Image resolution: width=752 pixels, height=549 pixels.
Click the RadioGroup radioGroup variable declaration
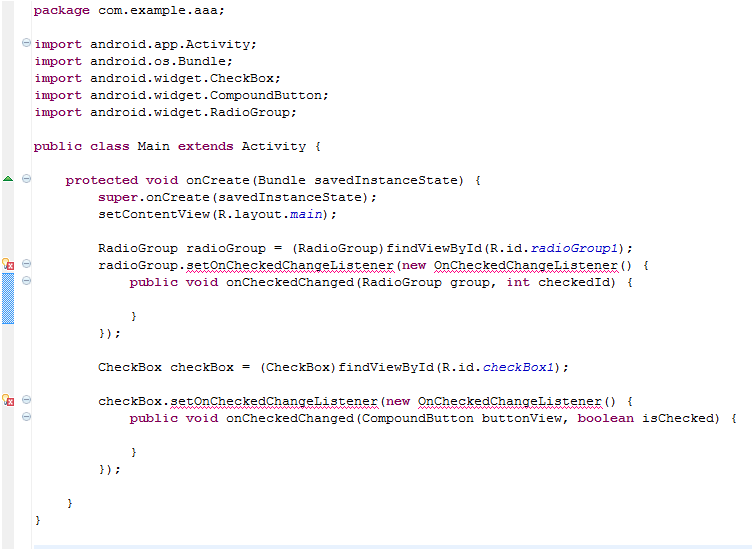click(365, 248)
